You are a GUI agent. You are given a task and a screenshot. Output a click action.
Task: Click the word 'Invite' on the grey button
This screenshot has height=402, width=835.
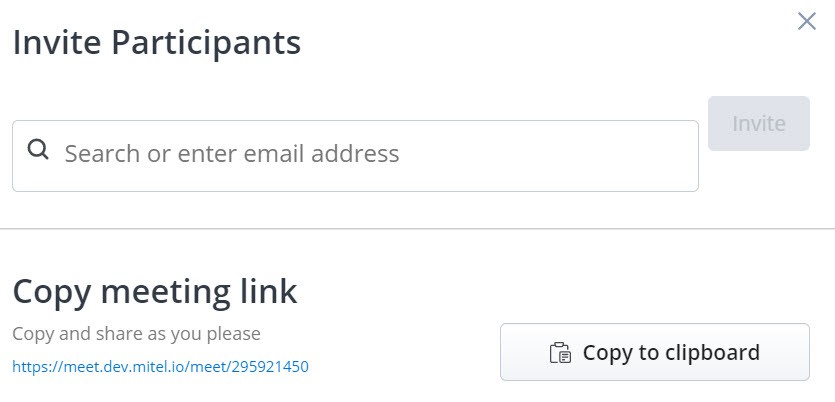coord(758,124)
